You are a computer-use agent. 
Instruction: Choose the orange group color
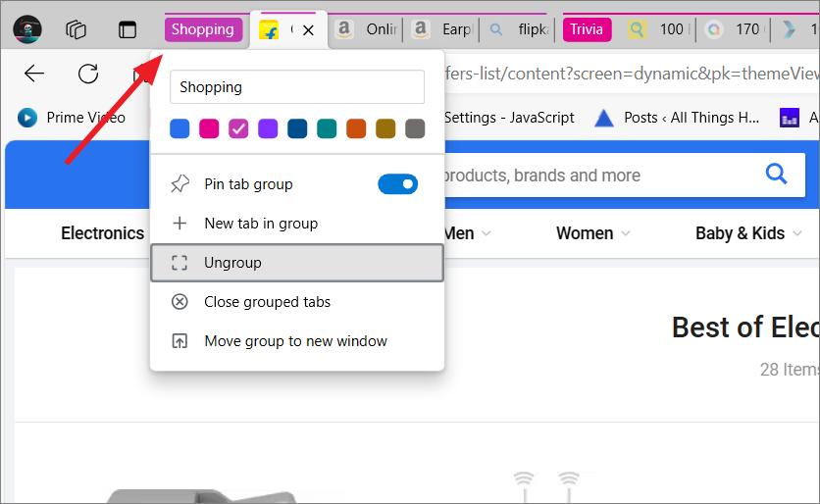[356, 128]
